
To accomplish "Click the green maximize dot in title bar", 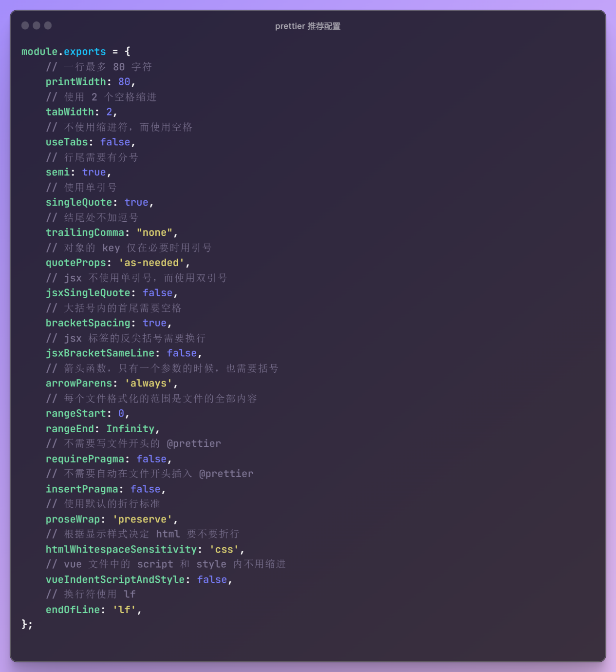I will point(48,25).
